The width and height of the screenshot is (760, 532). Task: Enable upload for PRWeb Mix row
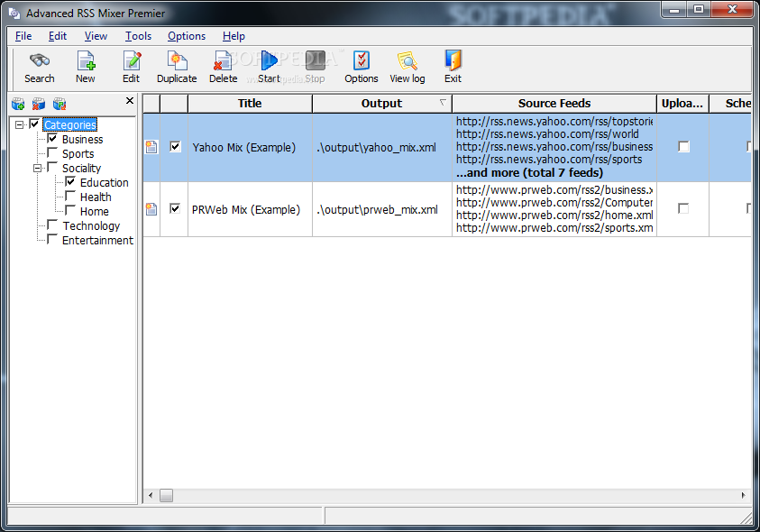point(683,208)
